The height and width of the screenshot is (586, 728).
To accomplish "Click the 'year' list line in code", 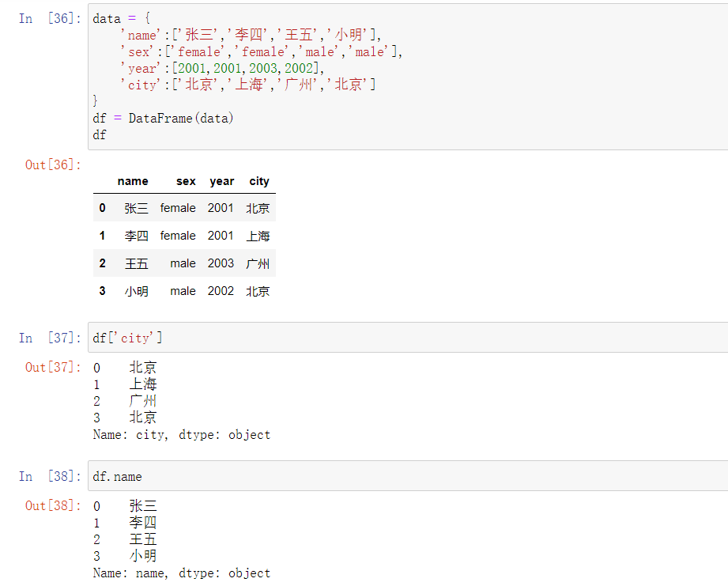I will click(x=222, y=68).
